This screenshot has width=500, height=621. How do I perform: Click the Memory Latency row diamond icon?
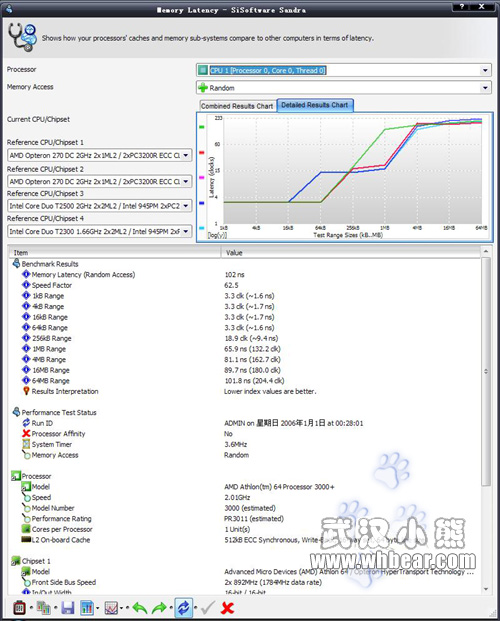point(26,274)
